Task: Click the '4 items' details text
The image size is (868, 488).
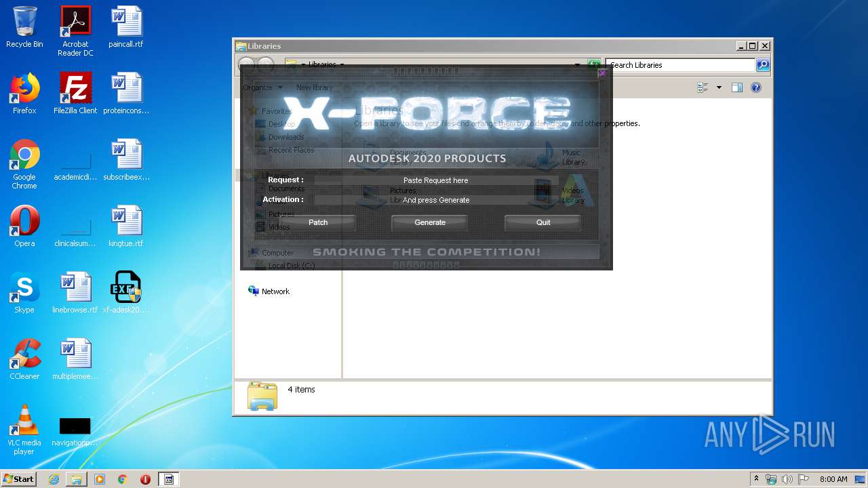Action: (301, 390)
